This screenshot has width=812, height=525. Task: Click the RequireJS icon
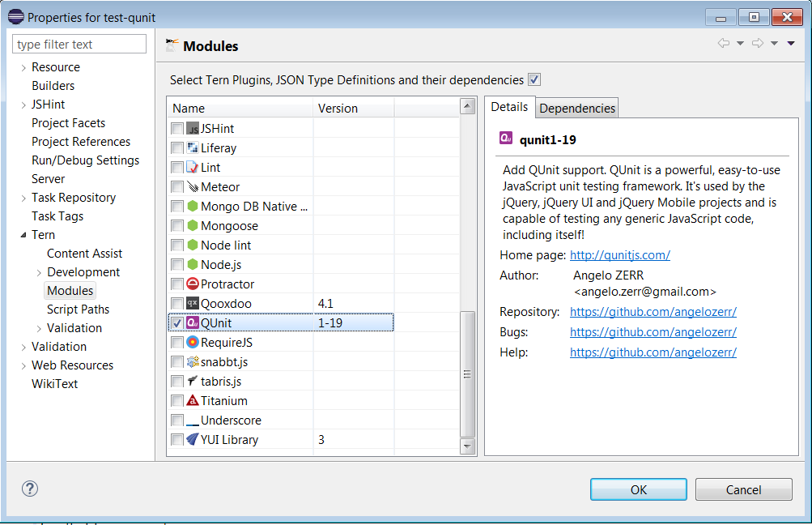[192, 342]
